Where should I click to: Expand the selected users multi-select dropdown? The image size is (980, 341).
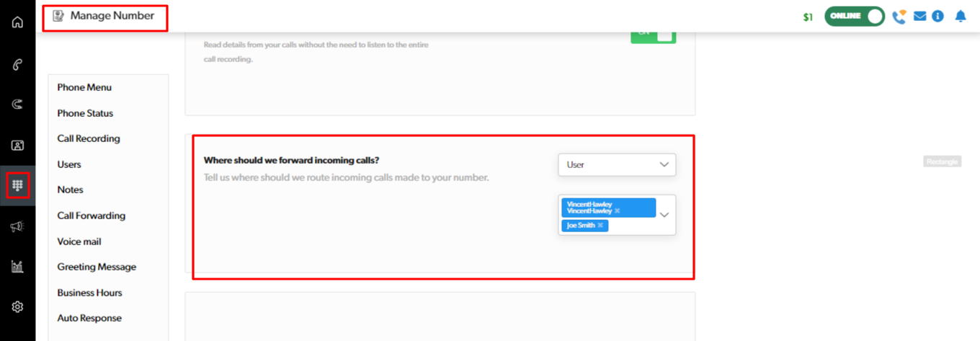coord(664,215)
